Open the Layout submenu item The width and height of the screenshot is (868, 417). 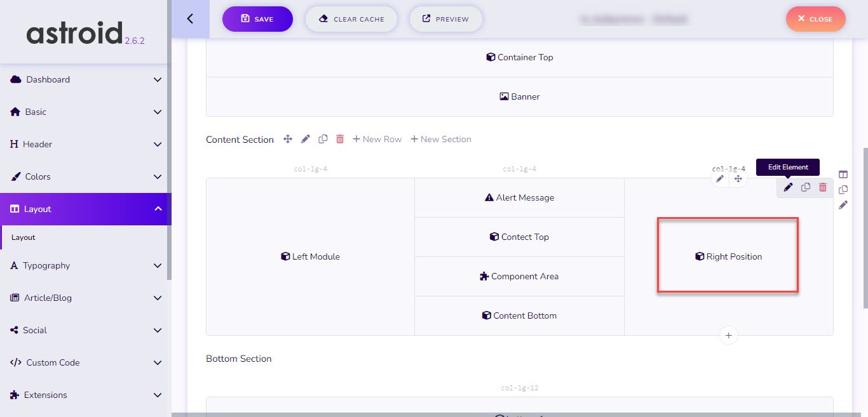coord(24,237)
